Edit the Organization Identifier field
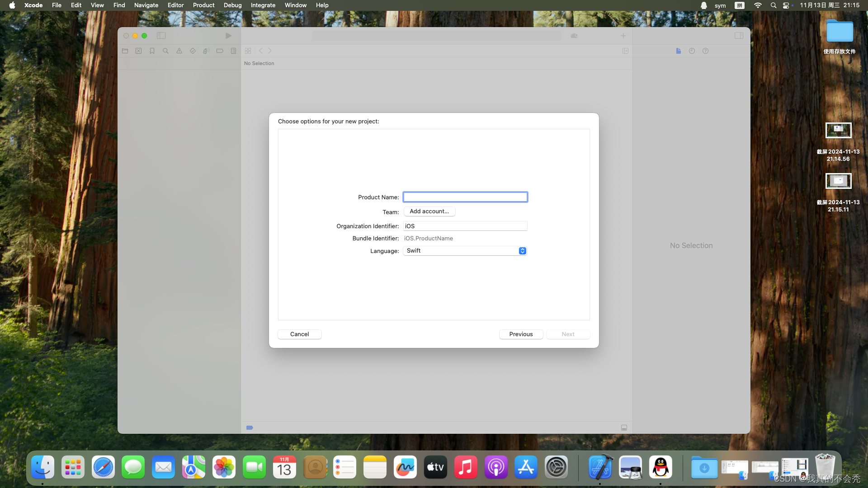Screen dimensions: 868x488 click(465, 226)
